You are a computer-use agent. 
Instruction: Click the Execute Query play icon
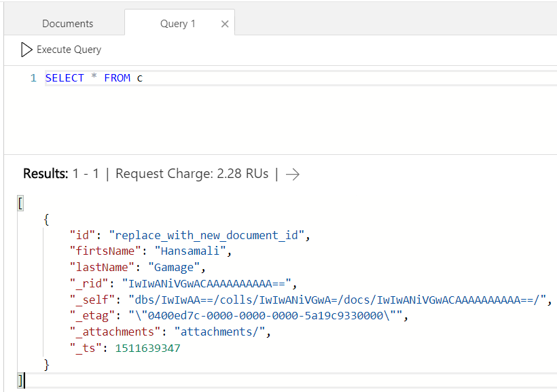(26, 50)
